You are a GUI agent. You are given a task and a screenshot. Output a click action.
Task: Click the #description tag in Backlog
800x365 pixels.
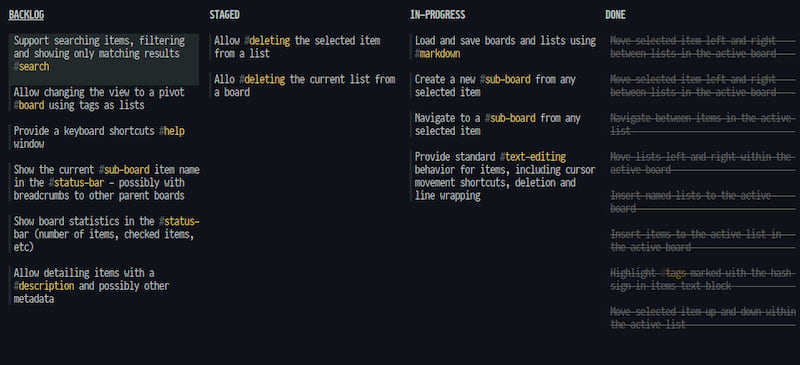coord(44,286)
